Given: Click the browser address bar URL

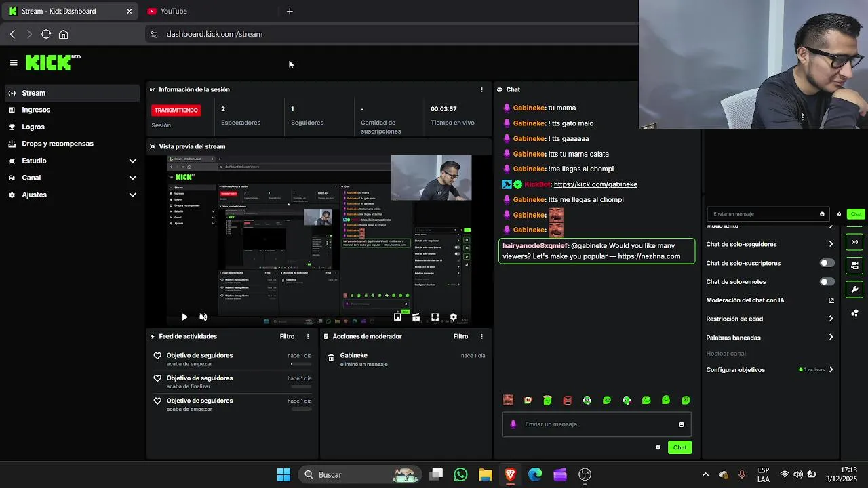Looking at the screenshot, I should coord(214,34).
